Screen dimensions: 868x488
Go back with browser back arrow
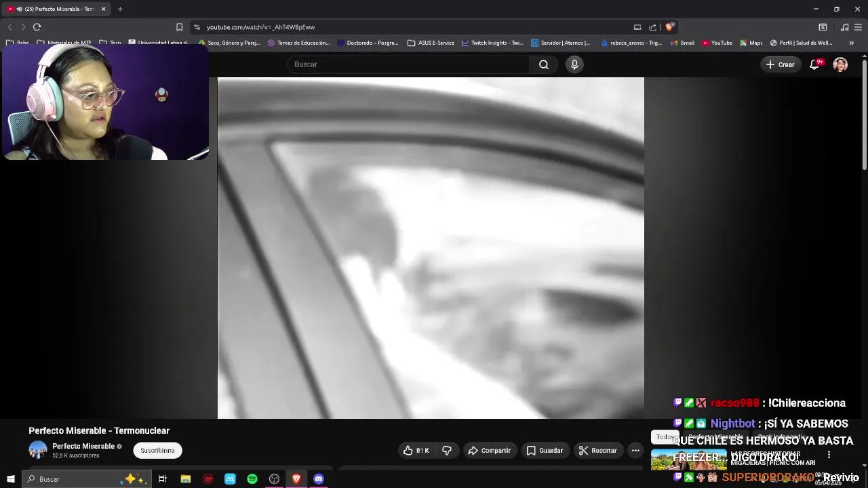pyautogui.click(x=9, y=27)
